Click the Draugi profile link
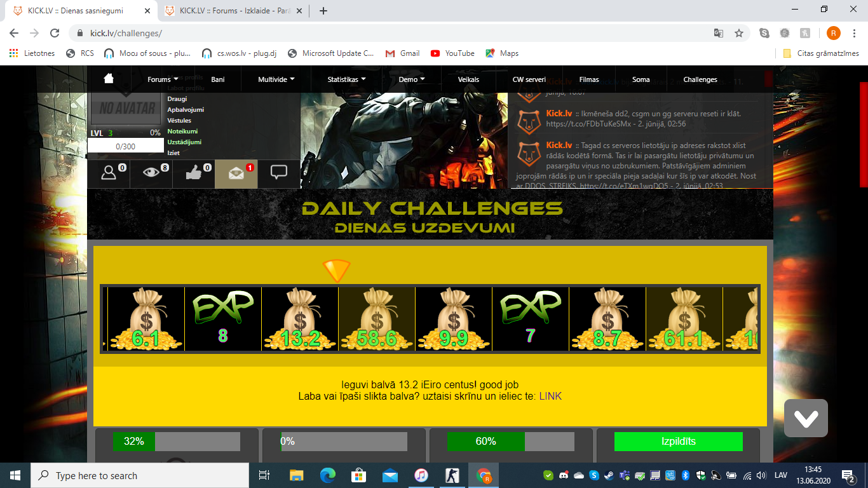 (x=178, y=99)
